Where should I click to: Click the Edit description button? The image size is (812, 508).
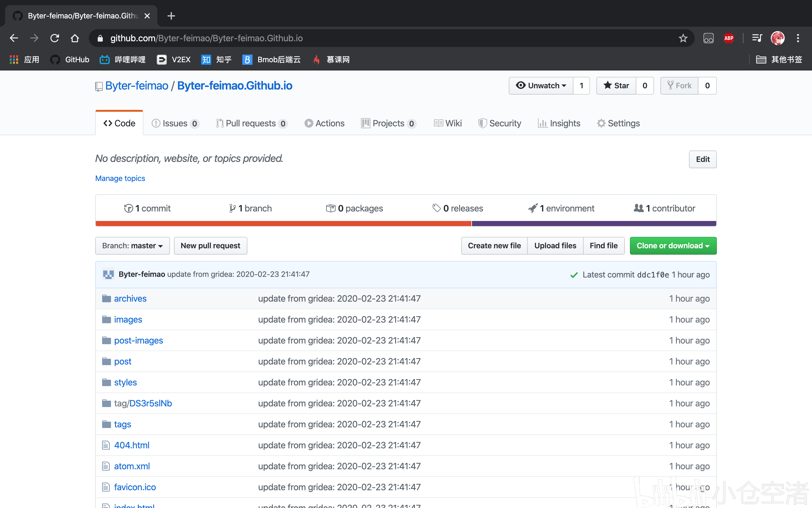tap(703, 159)
